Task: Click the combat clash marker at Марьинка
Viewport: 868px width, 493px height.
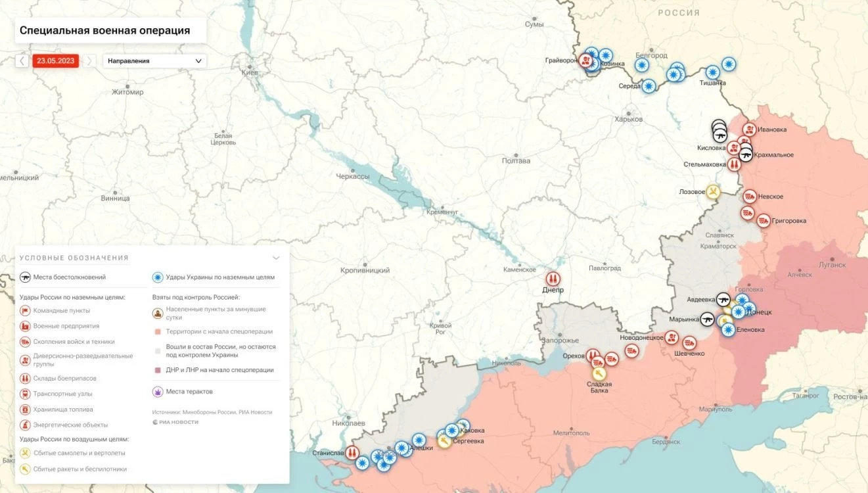Action: pyautogui.click(x=708, y=319)
